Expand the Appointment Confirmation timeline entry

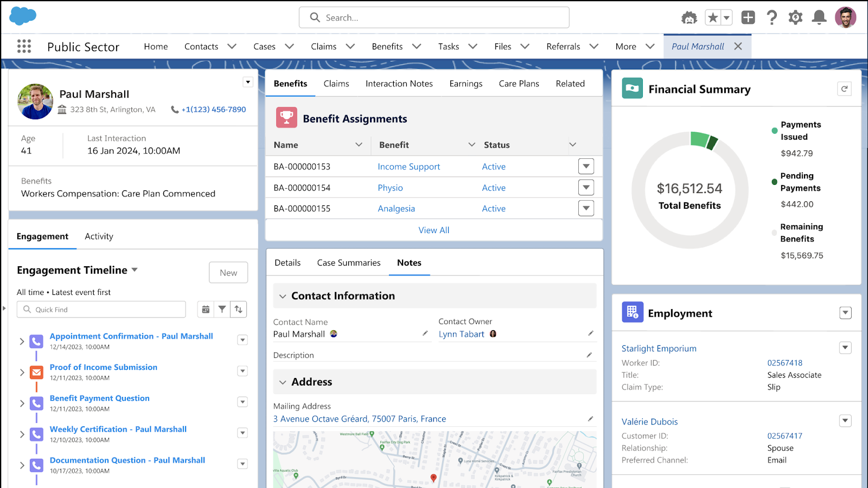[x=22, y=342]
